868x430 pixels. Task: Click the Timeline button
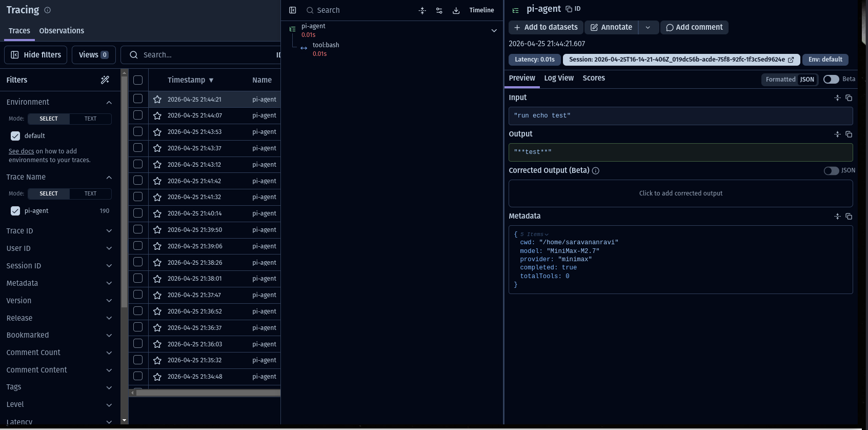click(x=481, y=10)
